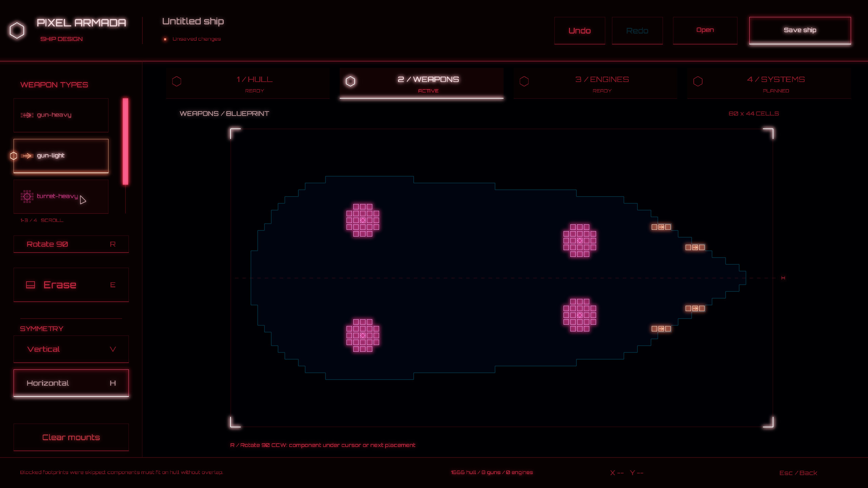The image size is (868, 488).
Task: Switch to the 1 / Hull tab
Action: tap(248, 83)
